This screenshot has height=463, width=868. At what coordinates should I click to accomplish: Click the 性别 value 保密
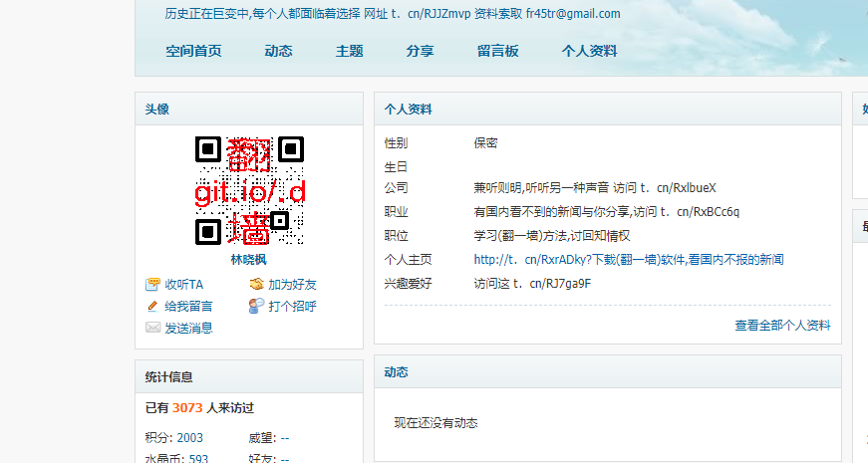tap(485, 142)
